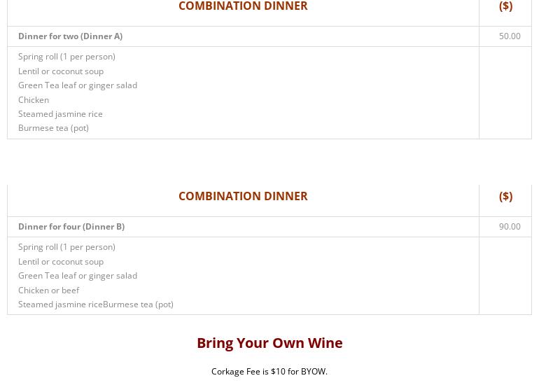Click the ($) header above 90.00

click(x=505, y=196)
